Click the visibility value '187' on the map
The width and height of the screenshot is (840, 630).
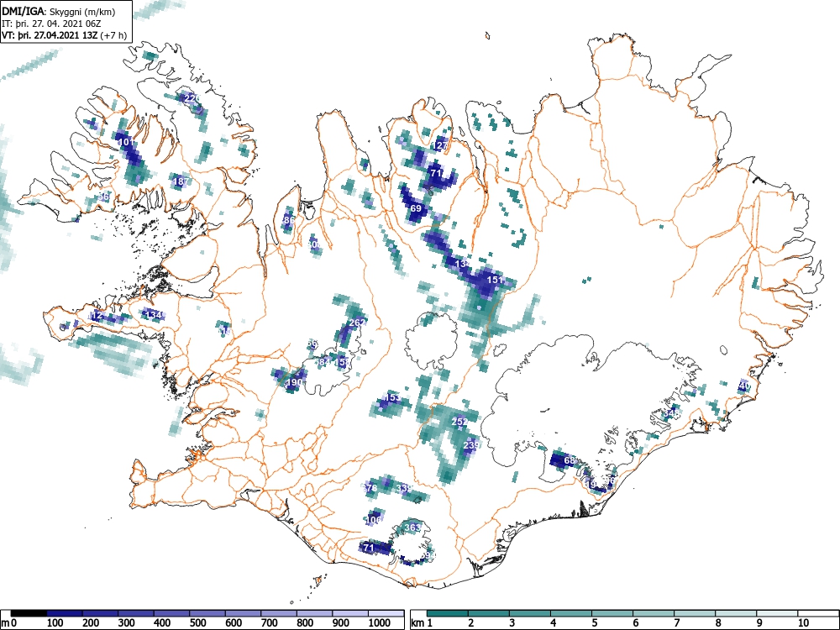[x=181, y=181]
